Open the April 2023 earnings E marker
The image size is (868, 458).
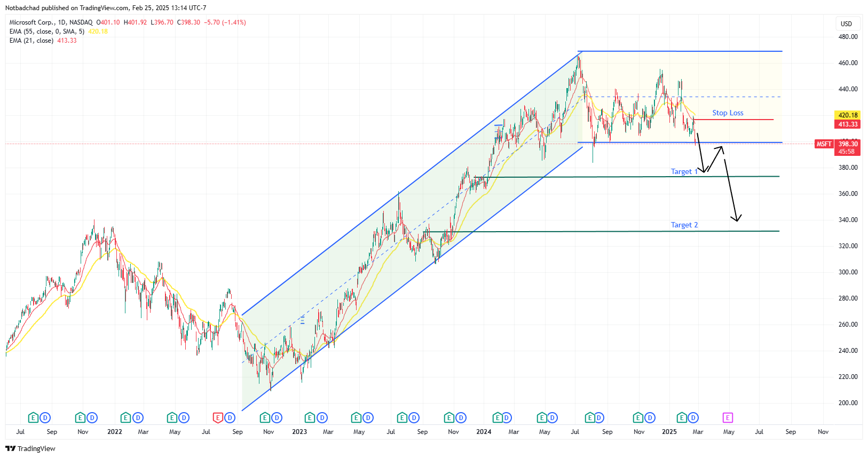[x=357, y=417]
